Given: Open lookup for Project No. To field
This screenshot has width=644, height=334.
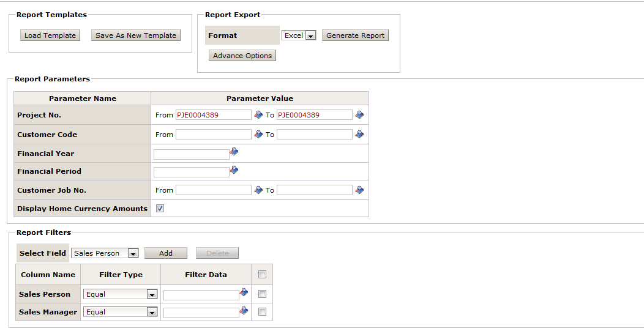Looking at the screenshot, I should [359, 115].
